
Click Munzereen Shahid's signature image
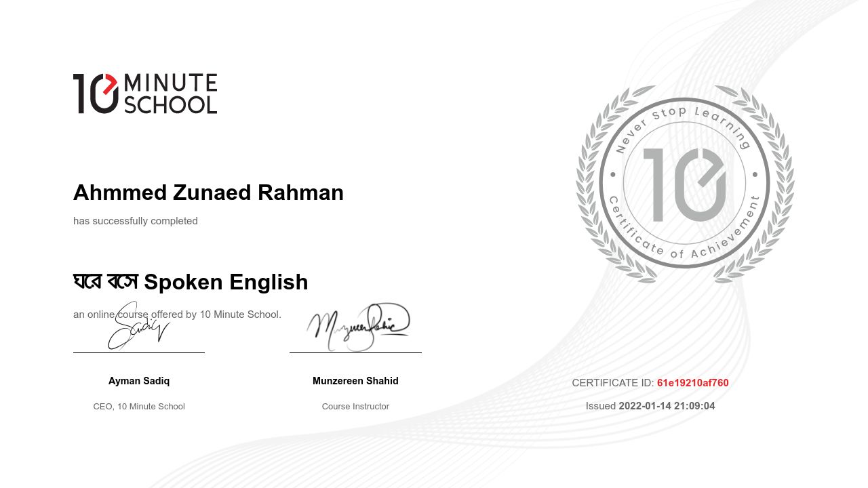358,327
